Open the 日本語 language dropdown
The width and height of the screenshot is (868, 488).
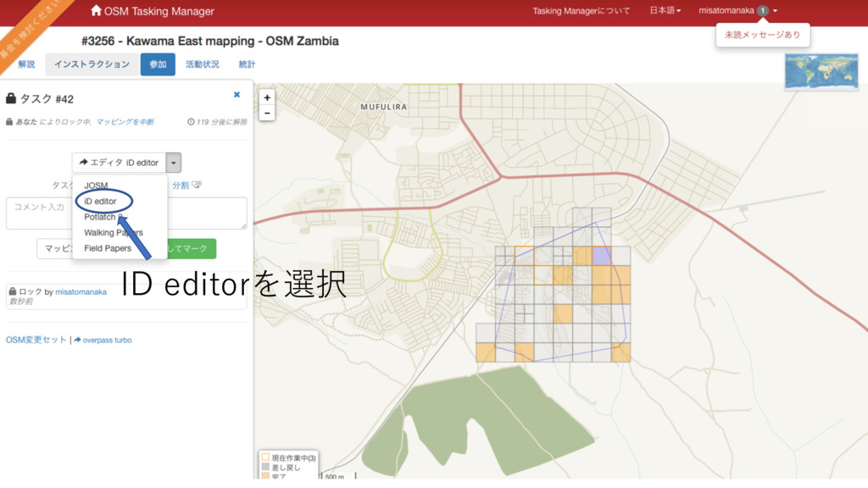coord(665,11)
